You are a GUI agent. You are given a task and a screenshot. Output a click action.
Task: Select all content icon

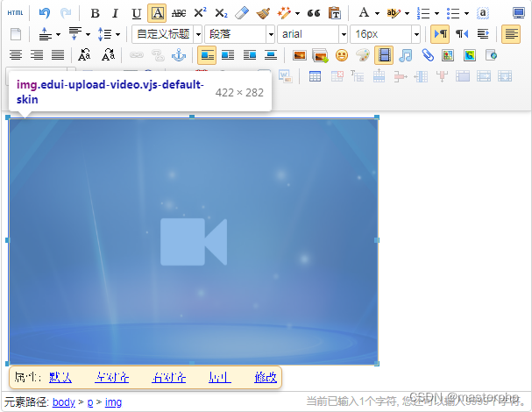point(482,13)
